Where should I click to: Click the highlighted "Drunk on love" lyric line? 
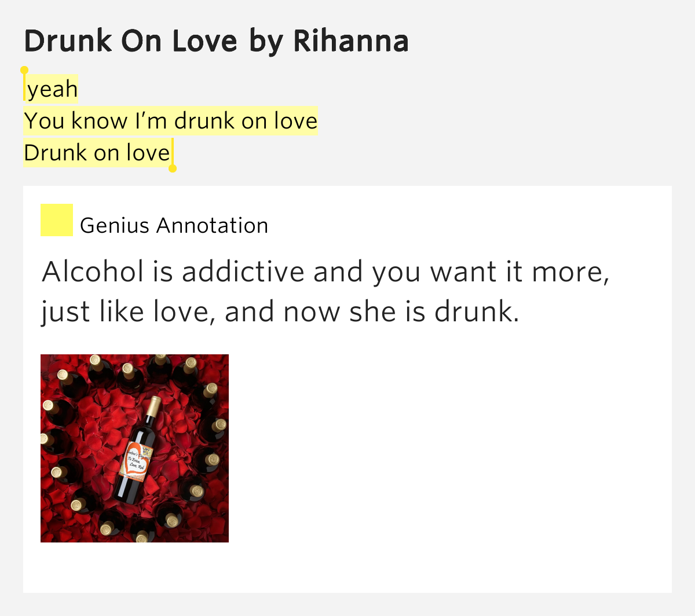point(97,153)
